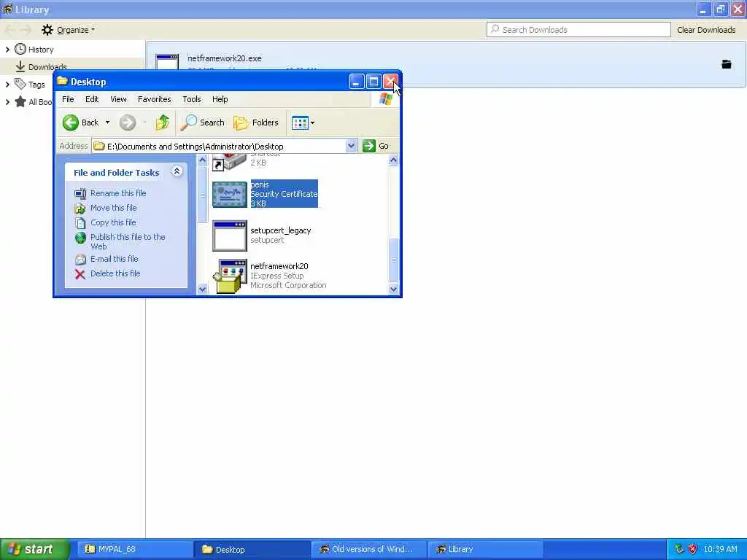Toggle the Folders pane button
747x560 pixels.
click(256, 122)
